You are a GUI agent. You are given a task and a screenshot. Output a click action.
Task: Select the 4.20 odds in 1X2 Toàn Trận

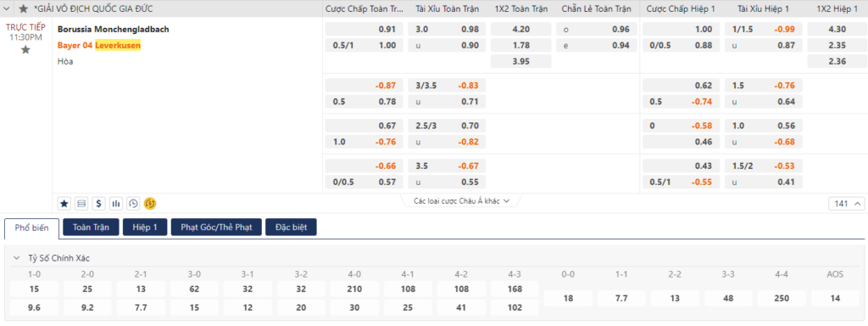521,30
